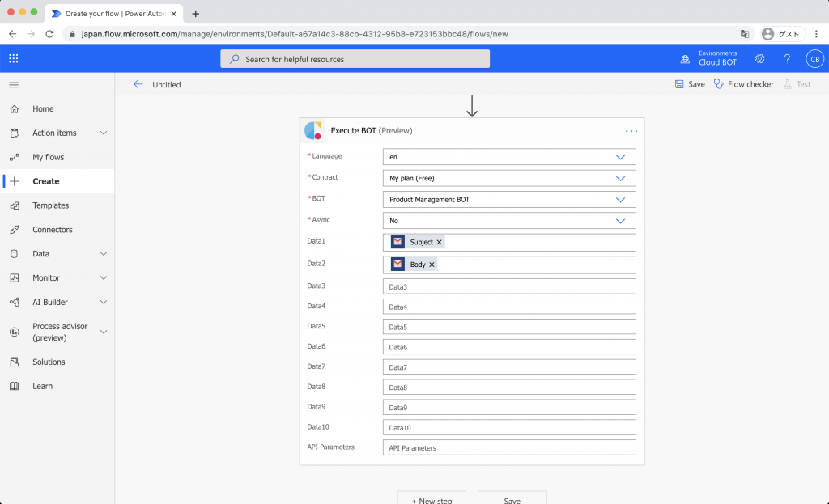Add a New step below the action
The image size is (829, 504).
click(432, 498)
